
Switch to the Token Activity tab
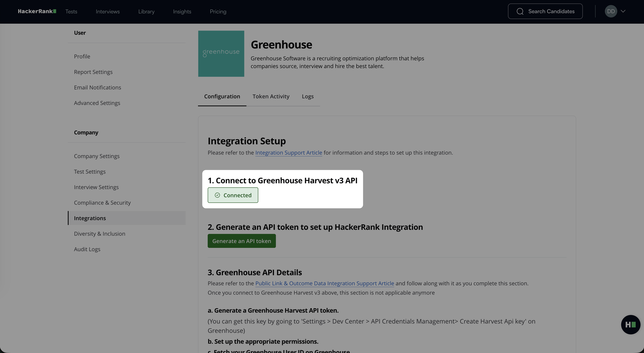tap(271, 96)
